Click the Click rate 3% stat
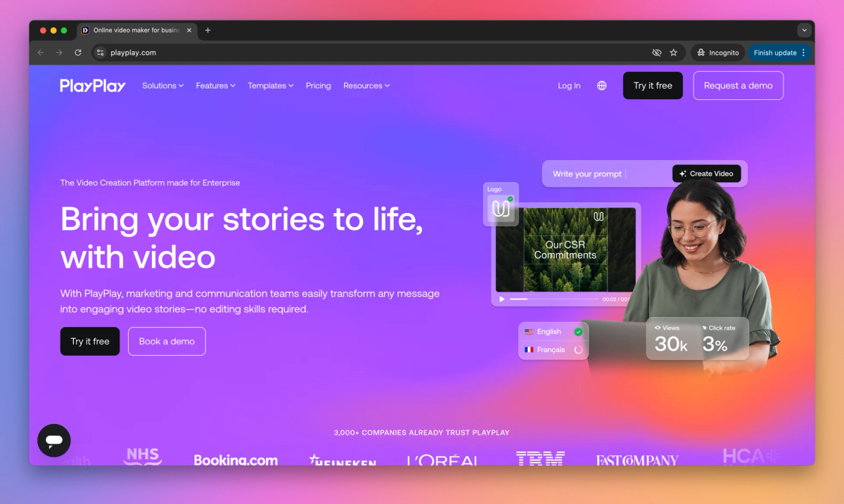This screenshot has height=504, width=844. [x=719, y=340]
